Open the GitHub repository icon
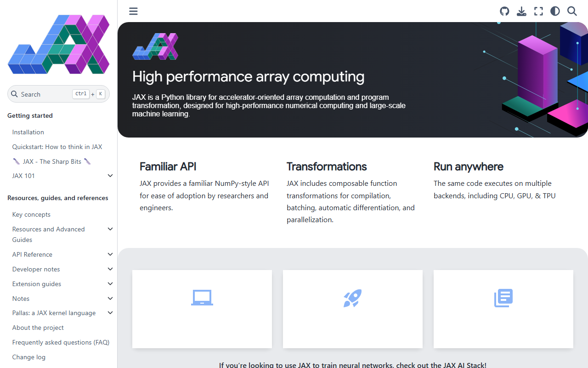Image resolution: width=588 pixels, height=368 pixels. coord(504,11)
